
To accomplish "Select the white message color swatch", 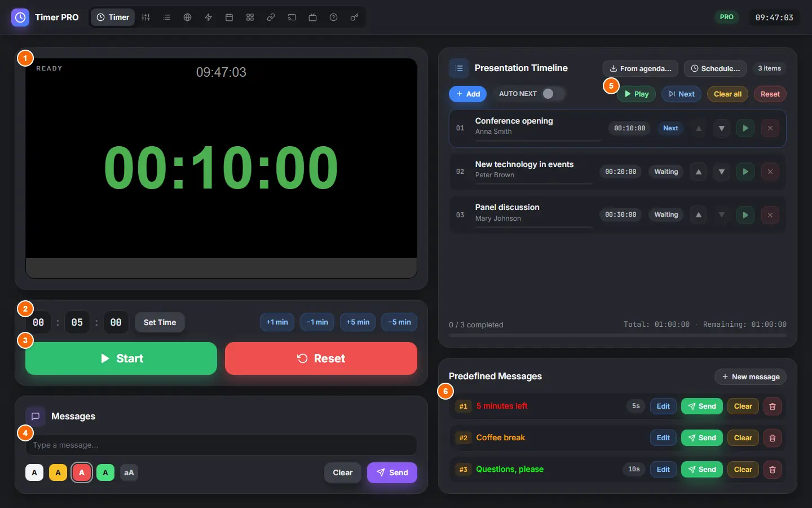I will (x=34, y=472).
